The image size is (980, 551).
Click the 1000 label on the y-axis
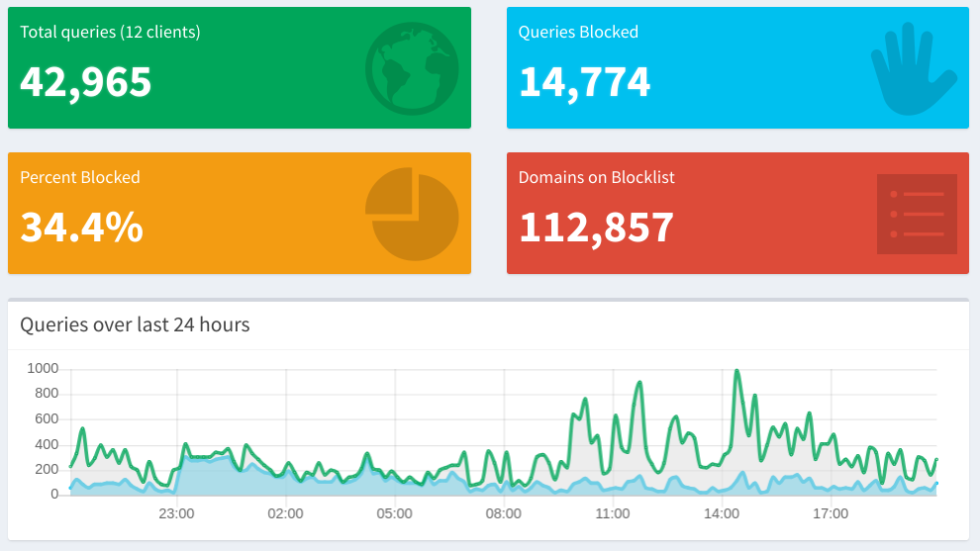43,369
